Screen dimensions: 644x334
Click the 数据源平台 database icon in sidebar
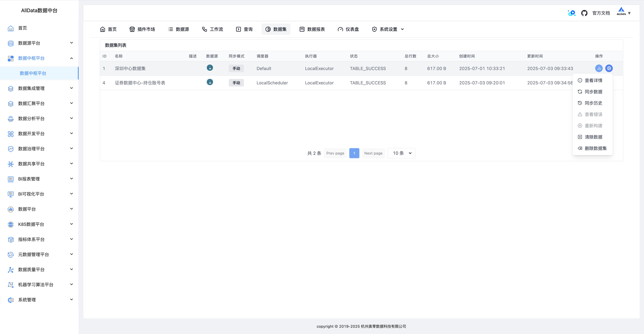pyautogui.click(x=10, y=43)
